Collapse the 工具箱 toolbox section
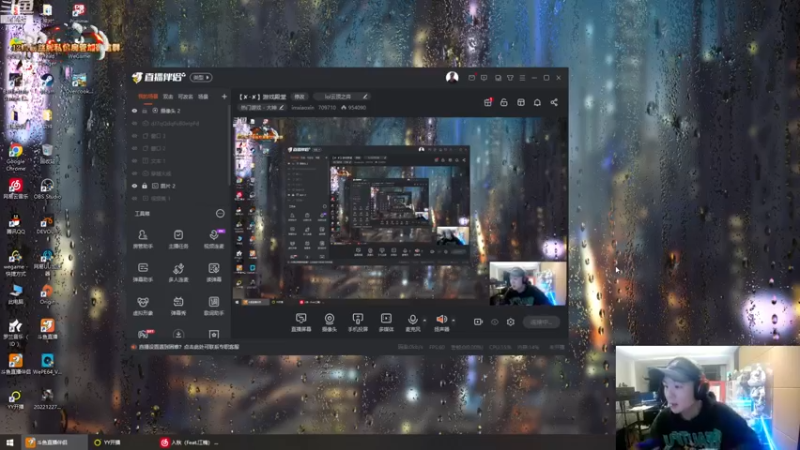This screenshot has height=450, width=800. click(220, 213)
